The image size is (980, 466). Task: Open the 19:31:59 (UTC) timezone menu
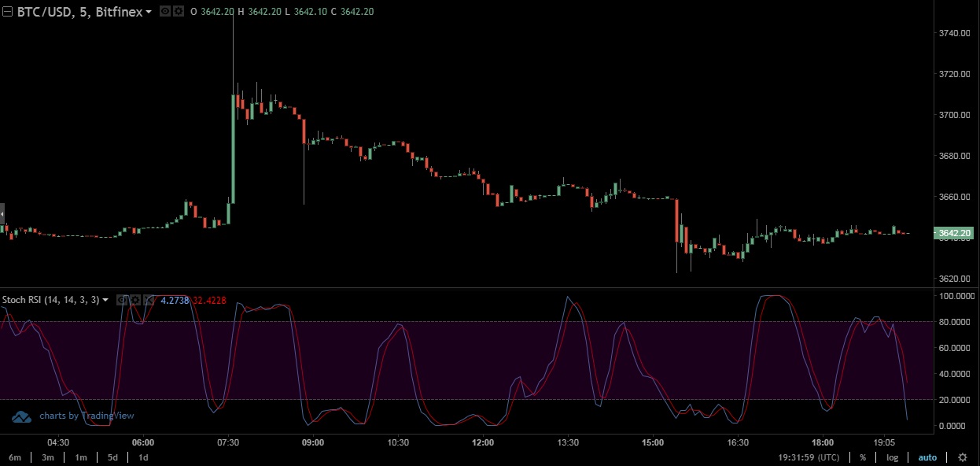click(809, 457)
